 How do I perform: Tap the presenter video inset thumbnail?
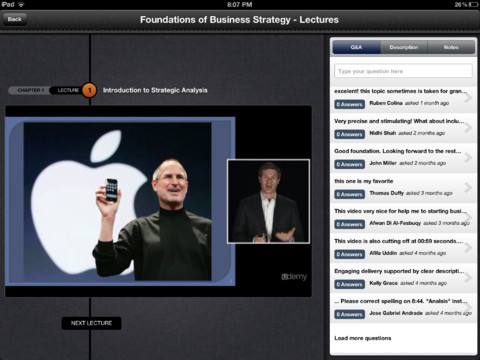coord(268,201)
